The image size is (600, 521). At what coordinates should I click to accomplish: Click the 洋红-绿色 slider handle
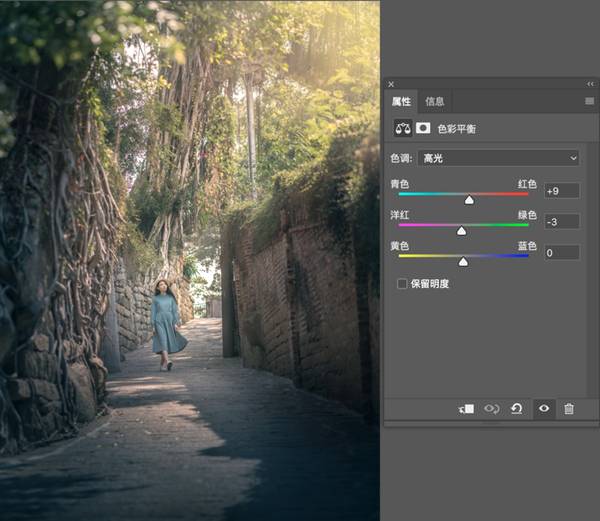(x=461, y=231)
